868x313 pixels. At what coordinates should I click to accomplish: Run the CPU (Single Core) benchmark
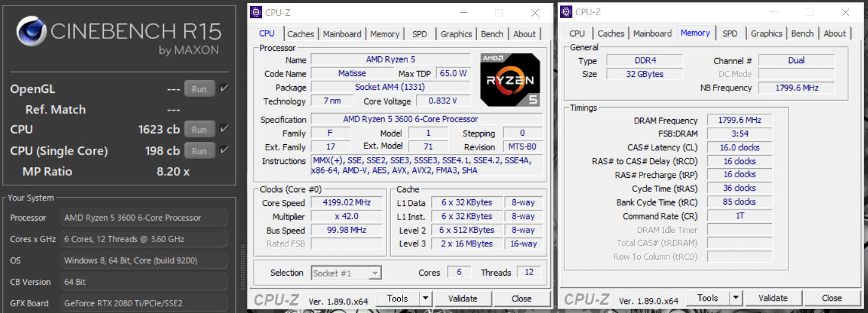tap(199, 150)
